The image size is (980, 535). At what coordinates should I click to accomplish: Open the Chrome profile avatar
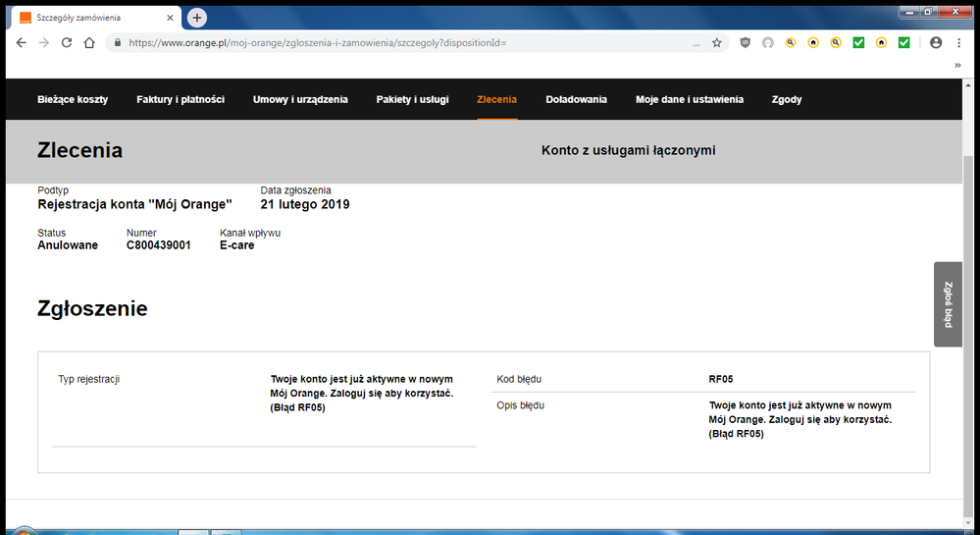click(936, 42)
